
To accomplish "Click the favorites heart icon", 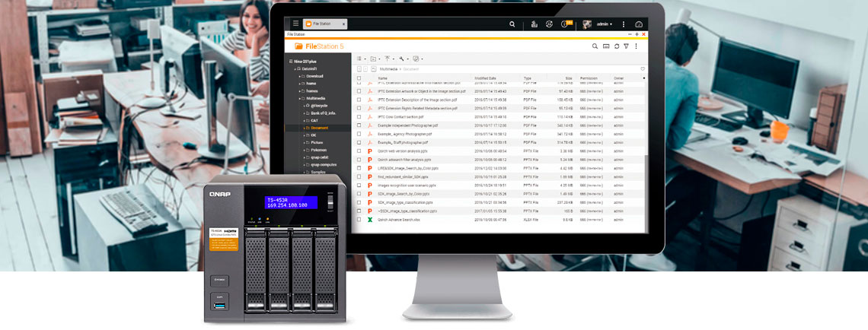I will point(642,68).
